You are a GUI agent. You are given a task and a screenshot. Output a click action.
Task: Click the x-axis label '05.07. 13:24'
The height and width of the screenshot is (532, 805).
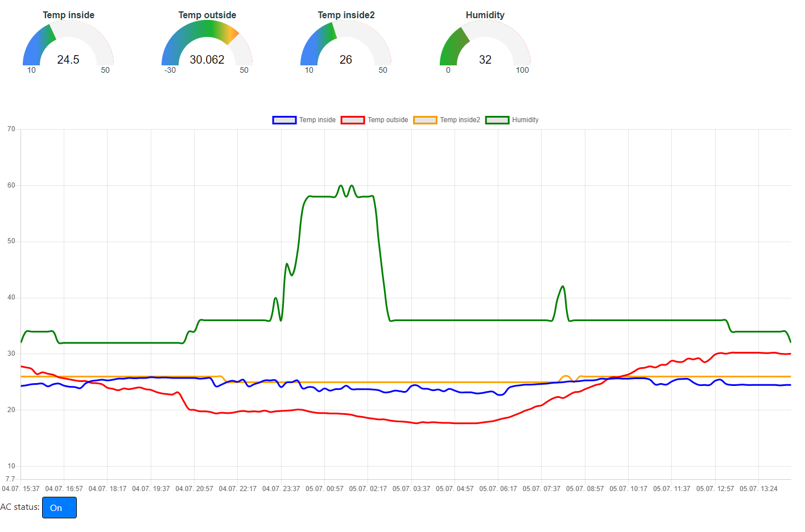coord(758,489)
